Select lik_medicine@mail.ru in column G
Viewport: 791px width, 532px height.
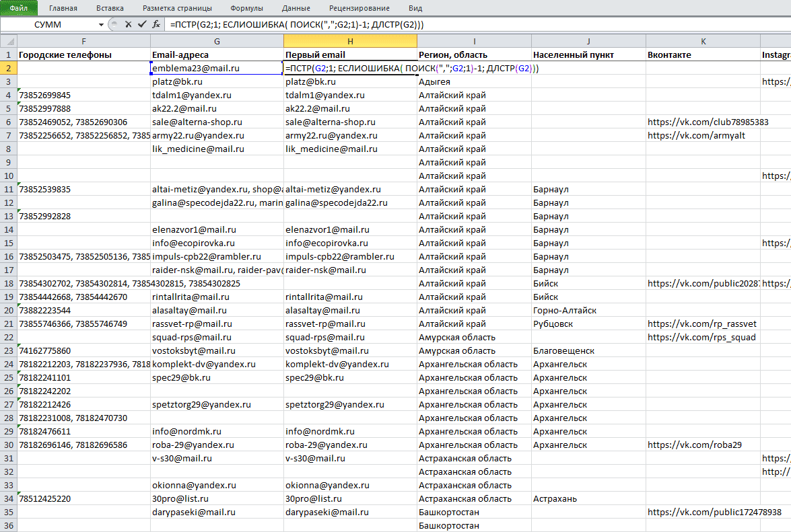click(217, 149)
